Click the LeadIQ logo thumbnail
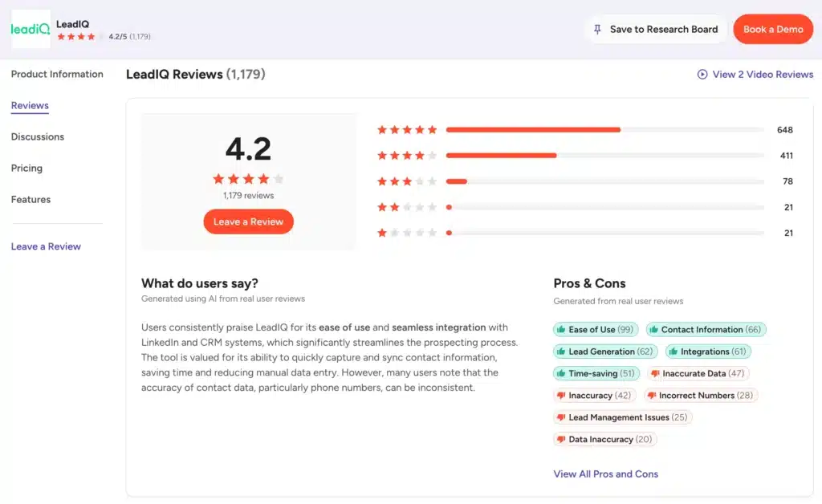The width and height of the screenshot is (822, 504). coord(31,29)
